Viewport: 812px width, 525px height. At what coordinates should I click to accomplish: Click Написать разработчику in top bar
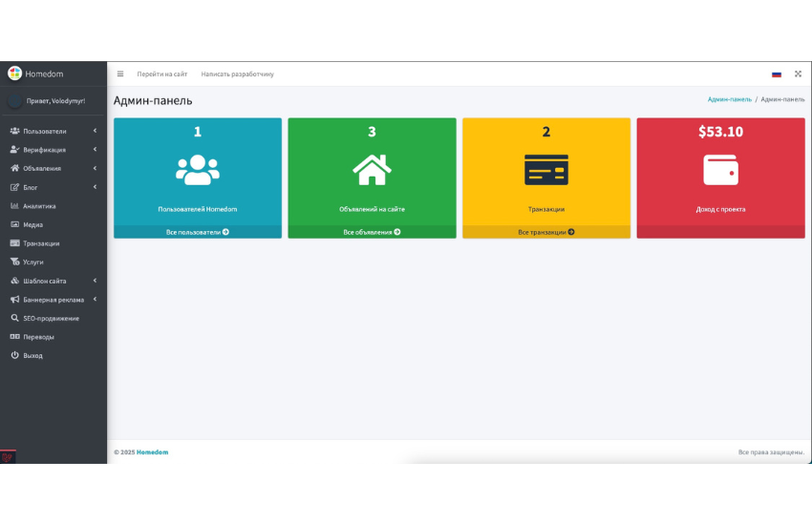237,73
